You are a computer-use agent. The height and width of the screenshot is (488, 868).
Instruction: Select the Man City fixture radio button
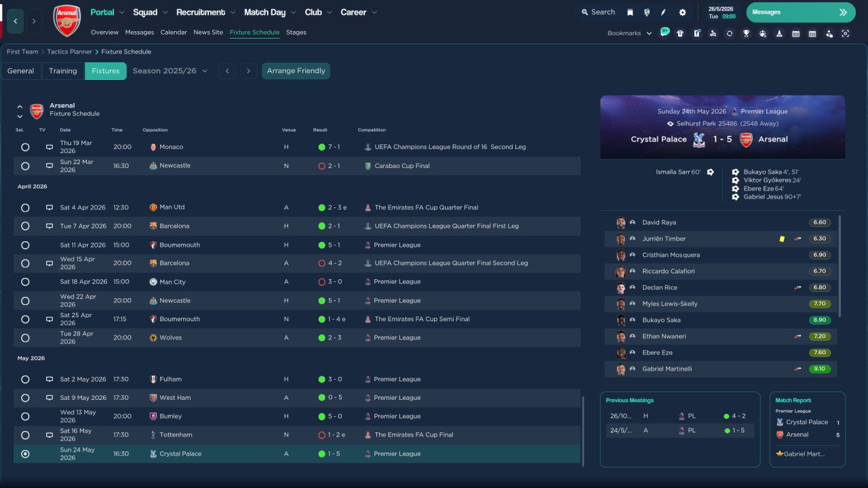25,282
